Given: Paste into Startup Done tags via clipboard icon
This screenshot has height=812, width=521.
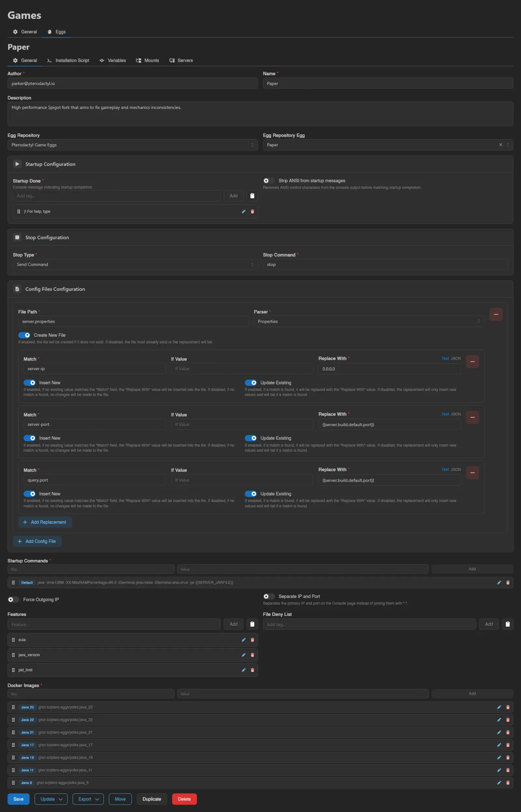Looking at the screenshot, I should [x=252, y=196].
